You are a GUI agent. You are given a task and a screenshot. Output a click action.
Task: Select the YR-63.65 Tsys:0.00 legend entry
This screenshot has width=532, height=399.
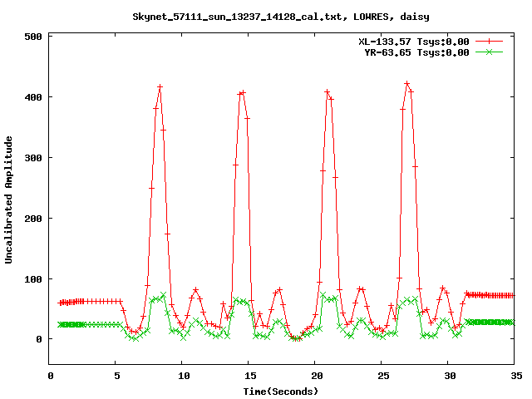(416, 52)
